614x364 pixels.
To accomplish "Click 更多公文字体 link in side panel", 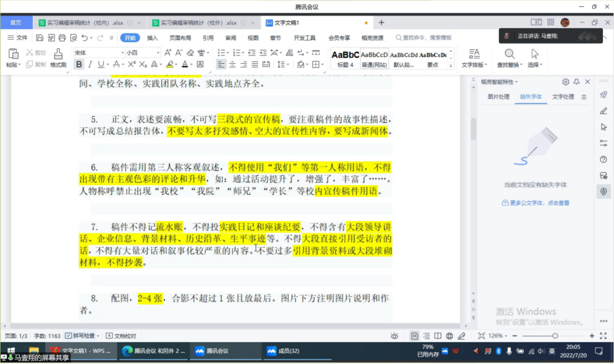I will pos(535,203).
